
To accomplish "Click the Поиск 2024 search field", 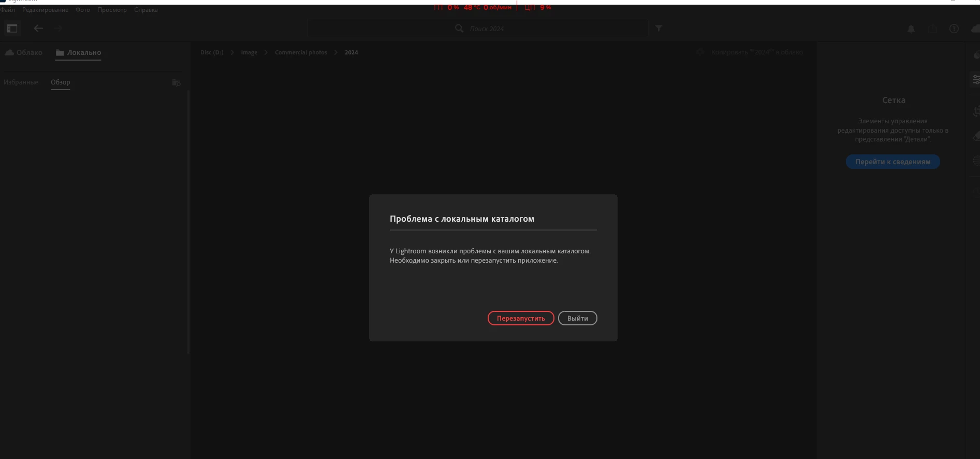I will coord(478,28).
